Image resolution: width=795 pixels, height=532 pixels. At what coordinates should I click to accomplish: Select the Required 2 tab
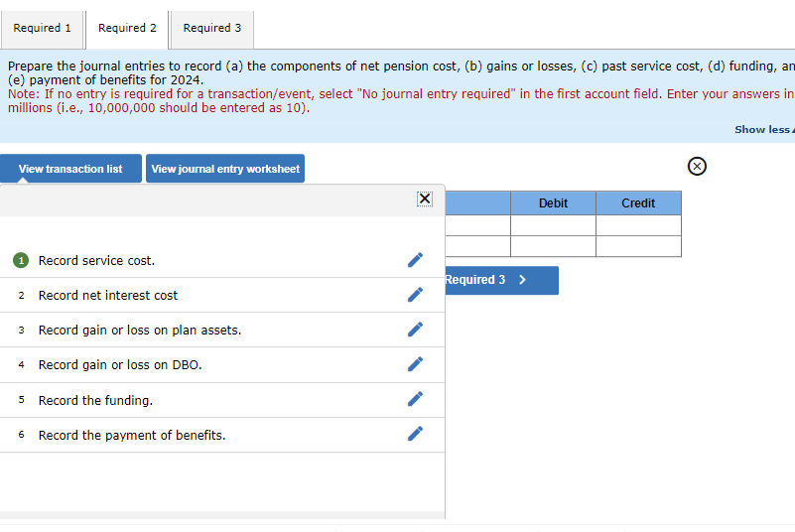click(x=127, y=30)
